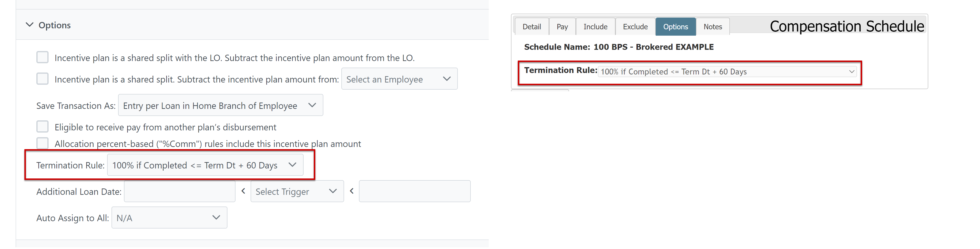
Task: Select the Options tab in Compensation Schedule
Action: point(675,27)
